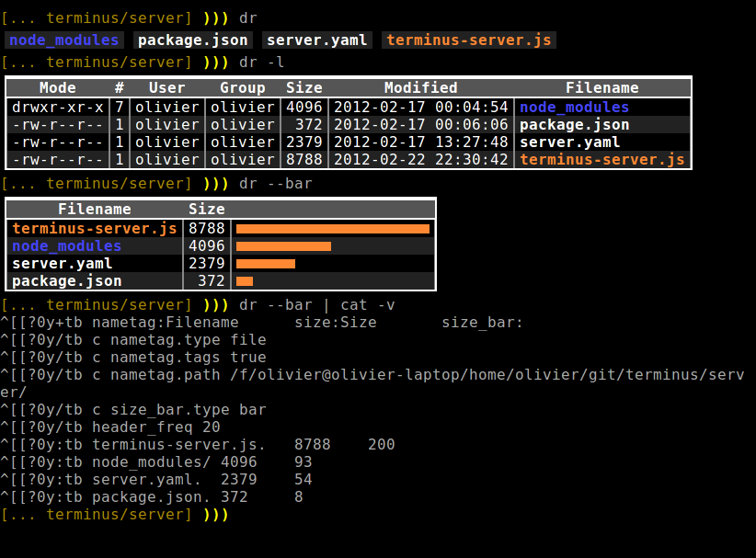The height and width of the screenshot is (558, 756).
Task: Select the 'nametag.tags true' output line
Action: [133, 357]
